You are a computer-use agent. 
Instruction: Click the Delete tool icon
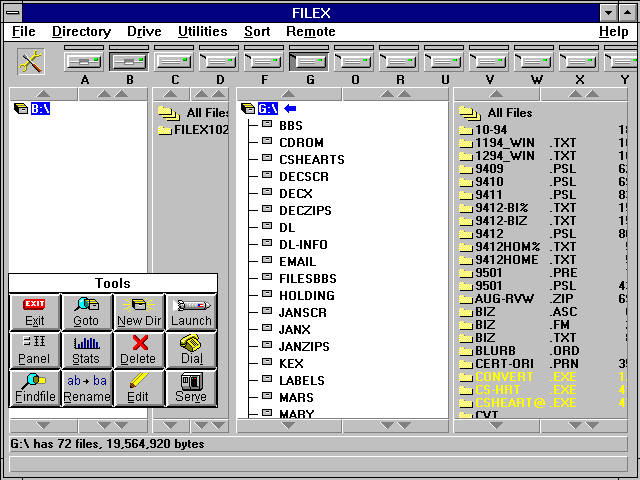pos(138,349)
